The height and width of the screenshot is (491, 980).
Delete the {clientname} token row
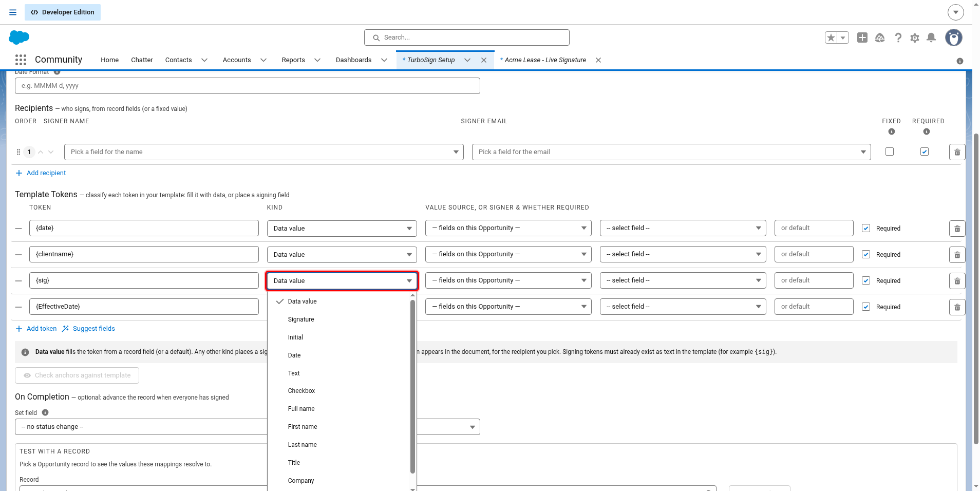(x=957, y=255)
